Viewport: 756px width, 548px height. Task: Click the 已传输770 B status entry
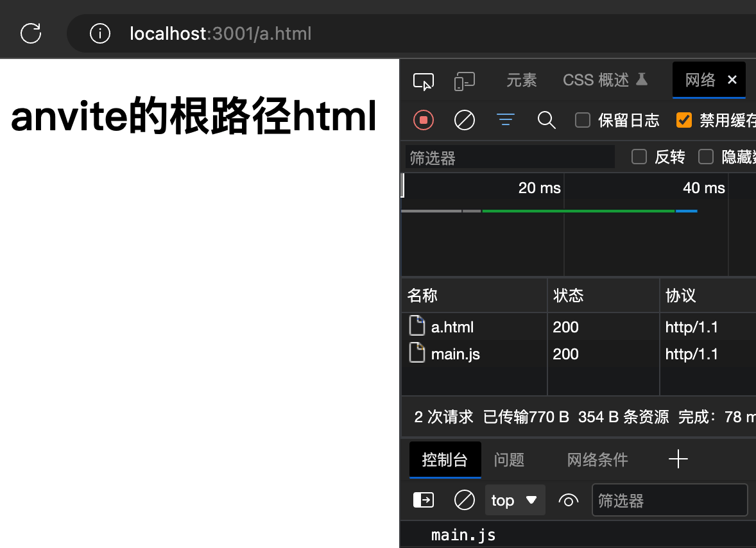[526, 417]
